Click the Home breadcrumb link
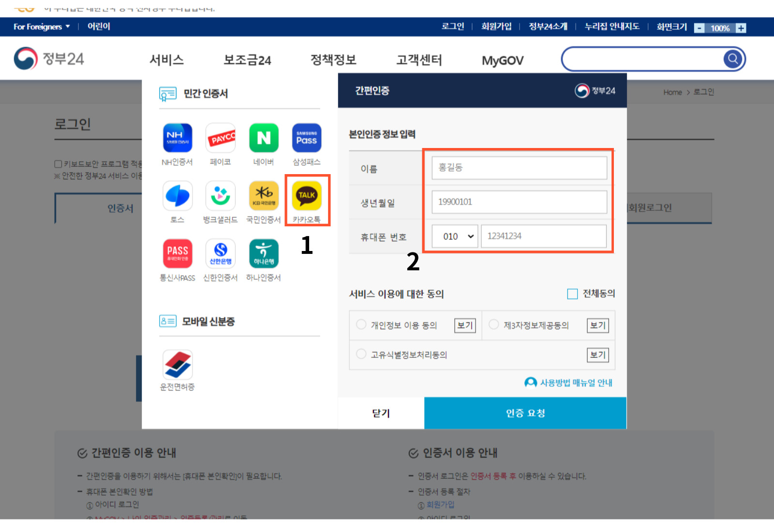Viewport: 774px width, 532px height. (672, 92)
